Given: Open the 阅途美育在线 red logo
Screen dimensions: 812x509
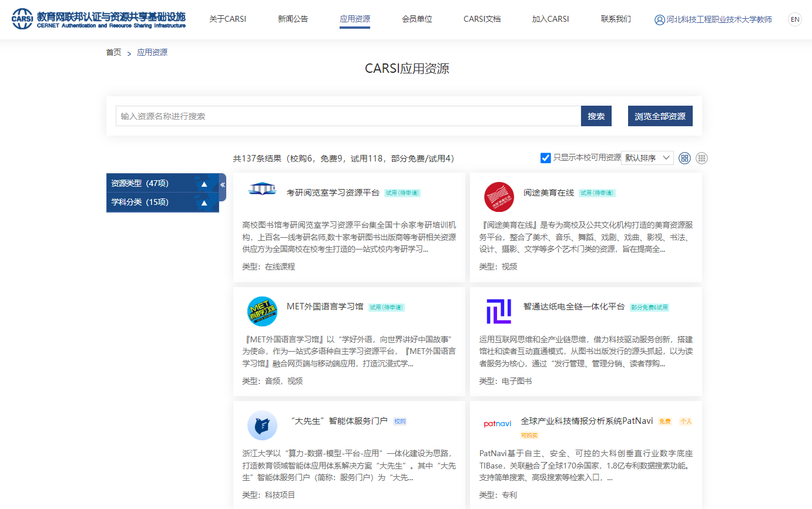Looking at the screenshot, I should pyautogui.click(x=499, y=197).
